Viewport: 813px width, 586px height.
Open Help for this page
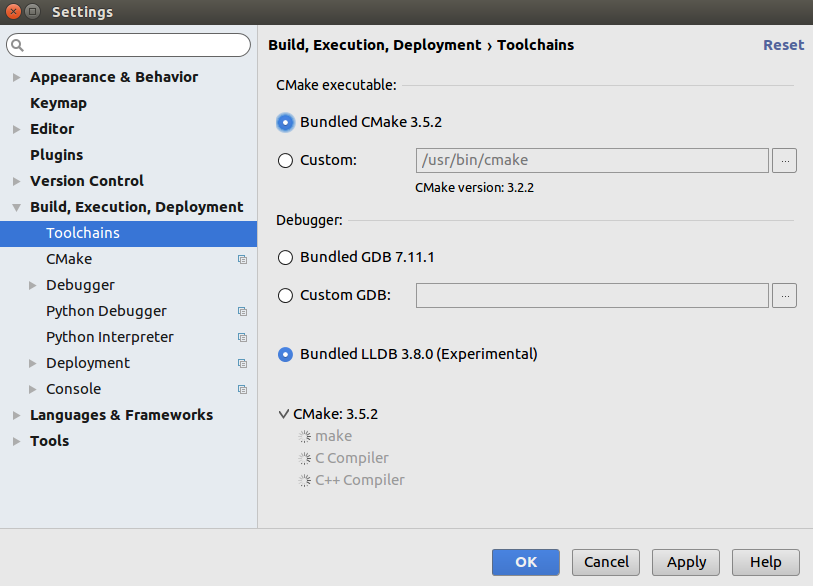pos(766,562)
